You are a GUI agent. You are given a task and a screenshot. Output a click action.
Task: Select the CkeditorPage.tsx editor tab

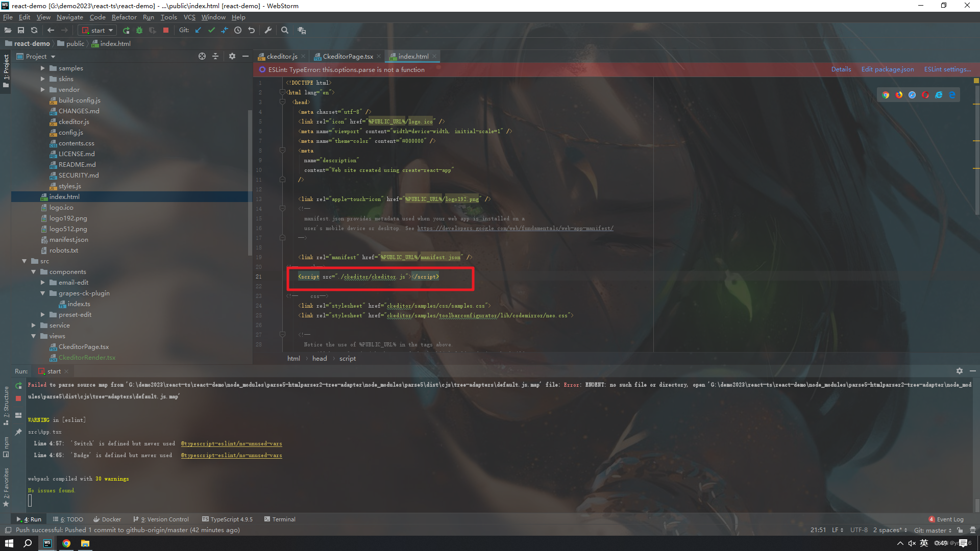[345, 56]
